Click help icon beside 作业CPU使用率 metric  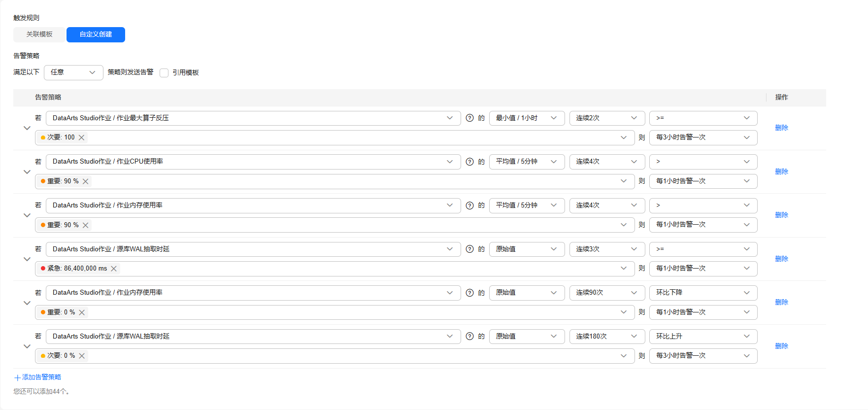[x=469, y=162]
